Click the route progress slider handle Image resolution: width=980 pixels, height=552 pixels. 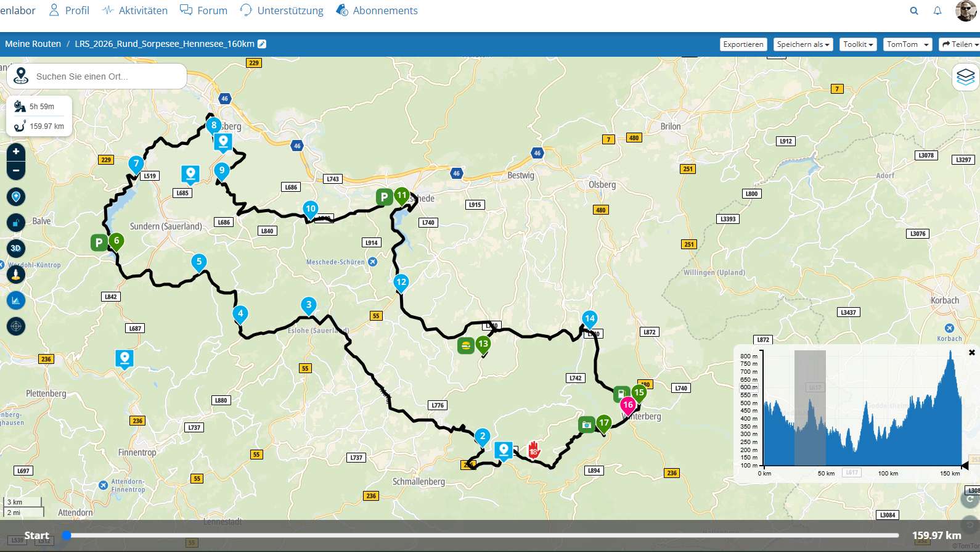tap(67, 535)
